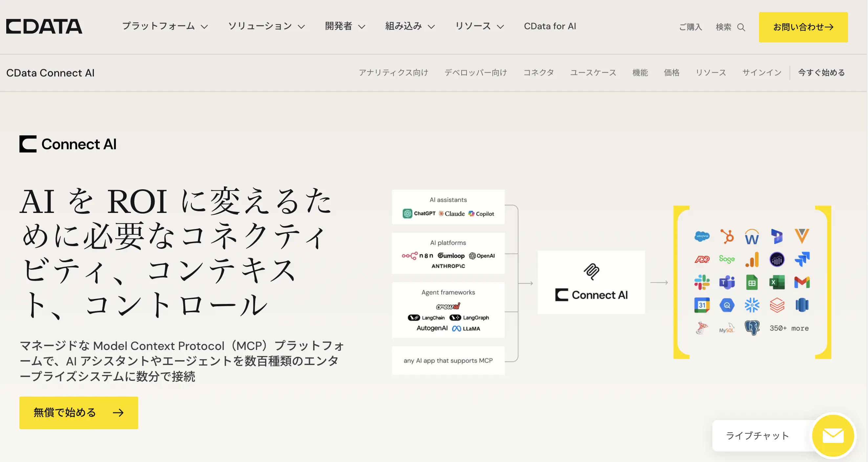This screenshot has height=462, width=868.
Task: Click the red ADP logo icon
Action: click(x=702, y=259)
